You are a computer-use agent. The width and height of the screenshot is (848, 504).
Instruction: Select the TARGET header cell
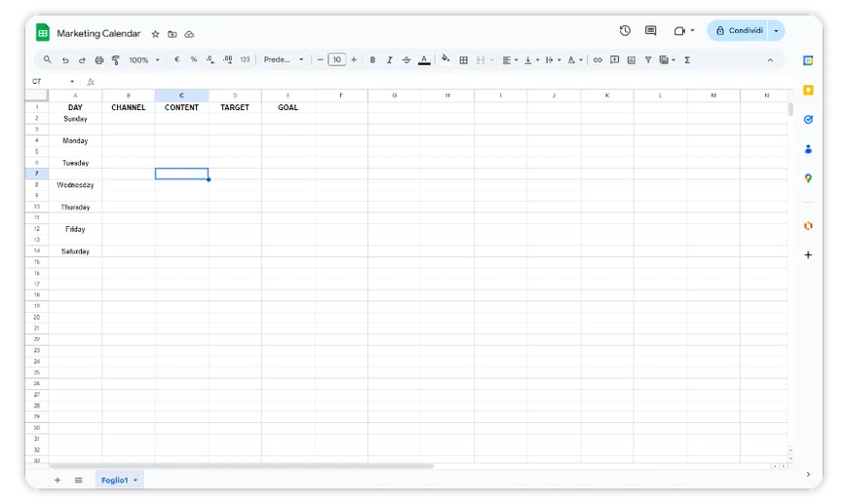click(x=235, y=107)
